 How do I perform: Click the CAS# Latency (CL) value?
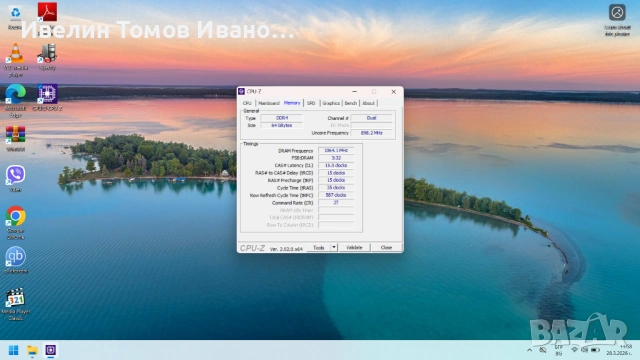coord(336,165)
